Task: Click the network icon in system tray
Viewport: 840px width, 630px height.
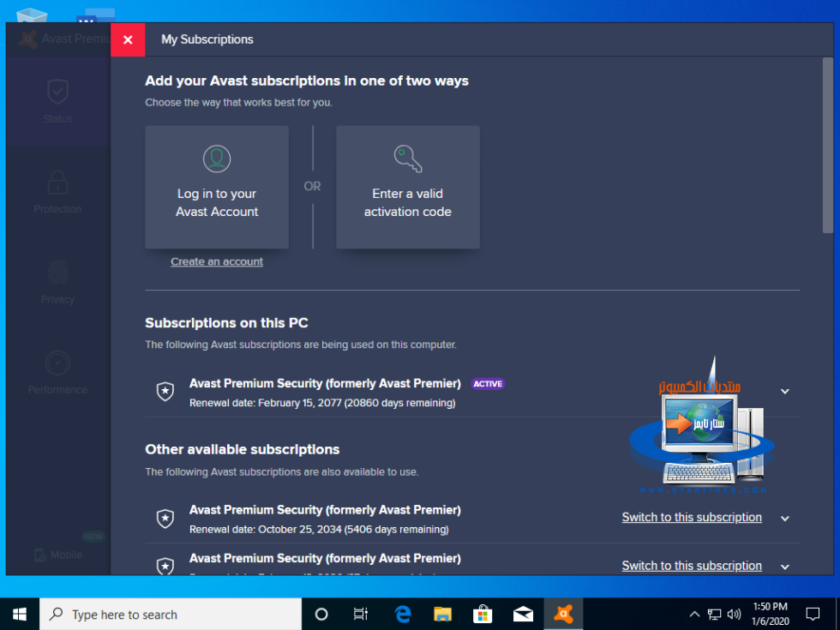Action: click(x=714, y=614)
